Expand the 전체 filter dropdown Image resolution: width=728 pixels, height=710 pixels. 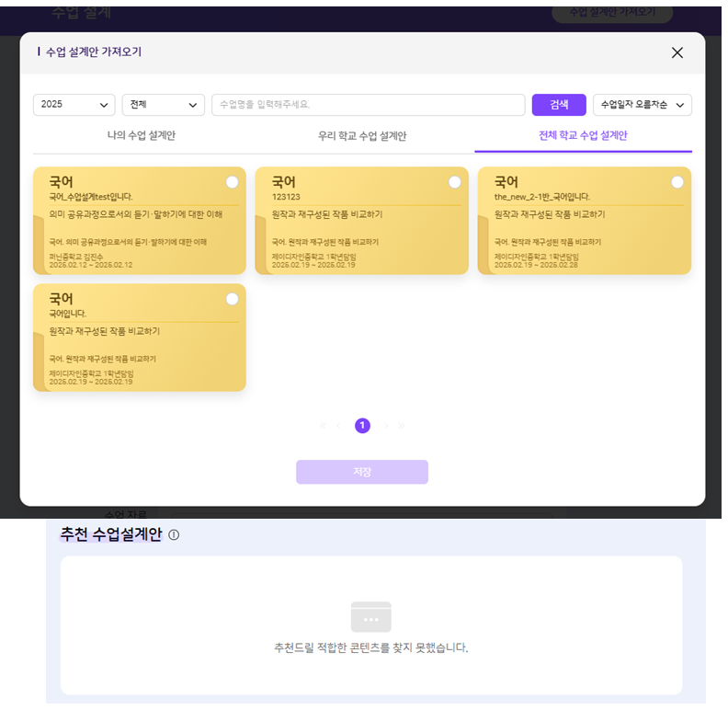[163, 105]
